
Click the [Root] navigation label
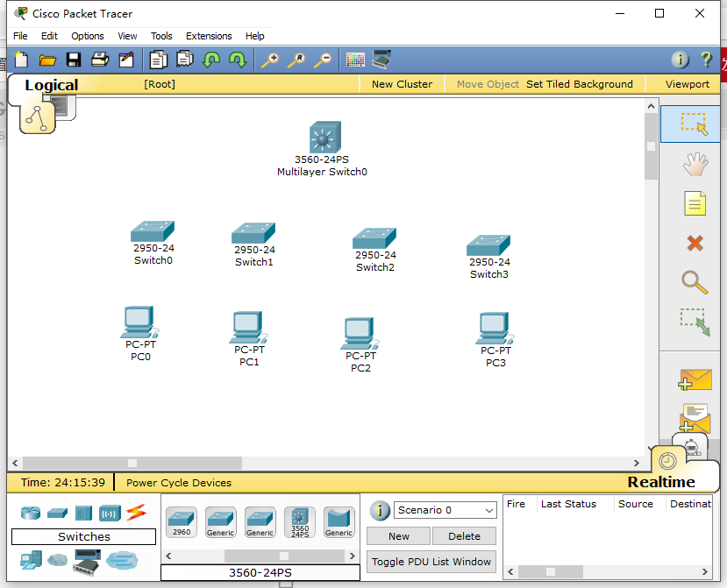[159, 84]
